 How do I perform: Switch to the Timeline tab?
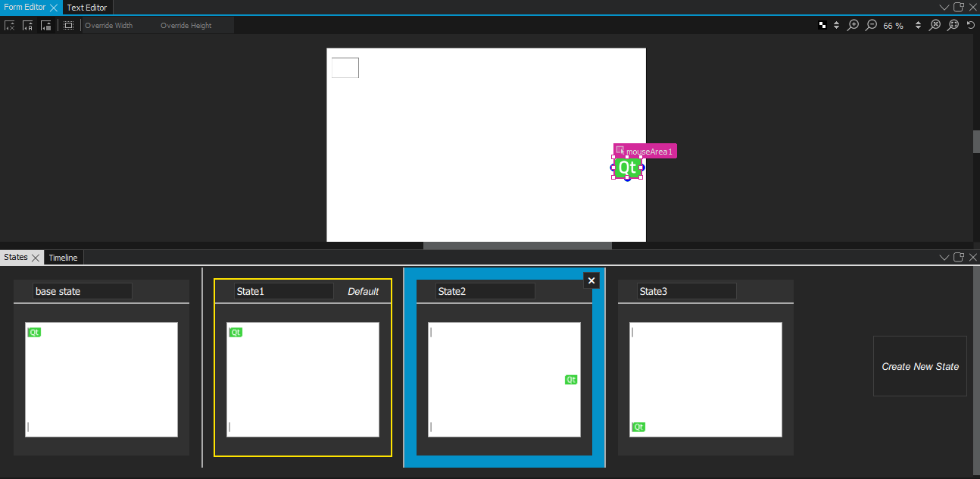coord(63,258)
